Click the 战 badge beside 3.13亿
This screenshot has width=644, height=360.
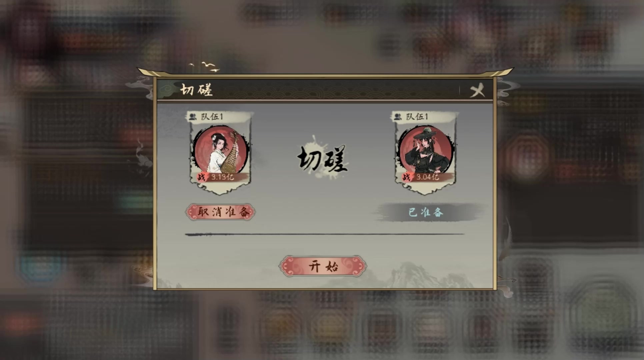coord(201,177)
